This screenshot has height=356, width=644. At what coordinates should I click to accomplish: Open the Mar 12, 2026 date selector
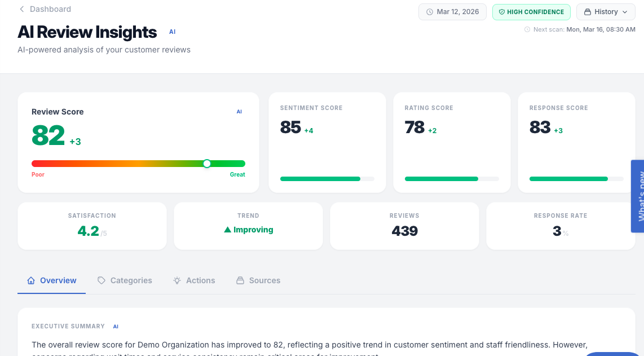click(x=452, y=12)
